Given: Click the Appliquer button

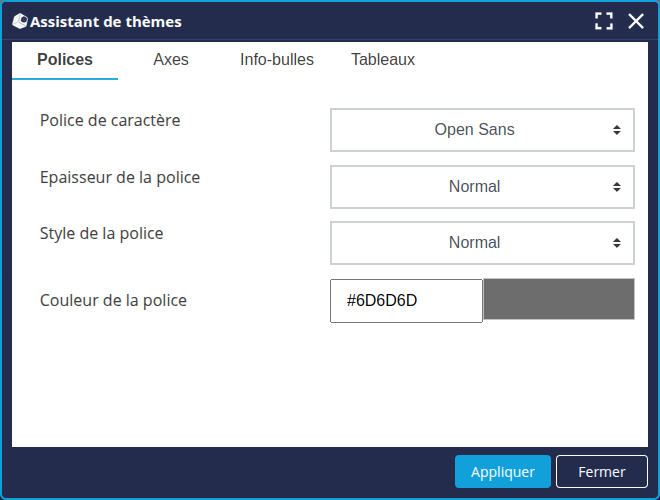Looking at the screenshot, I should click(x=503, y=471).
